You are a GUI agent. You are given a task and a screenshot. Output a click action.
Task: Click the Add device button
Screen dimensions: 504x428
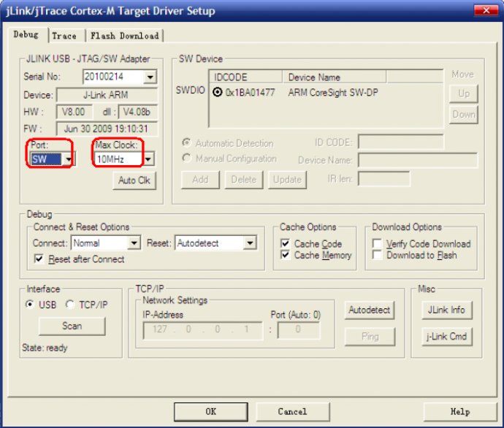pyautogui.click(x=201, y=180)
